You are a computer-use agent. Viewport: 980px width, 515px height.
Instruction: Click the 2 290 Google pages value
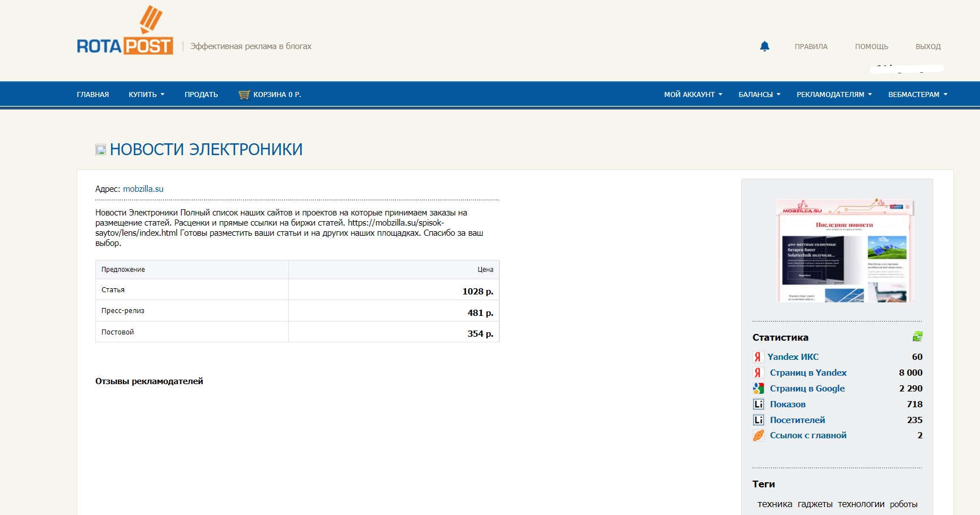(911, 389)
